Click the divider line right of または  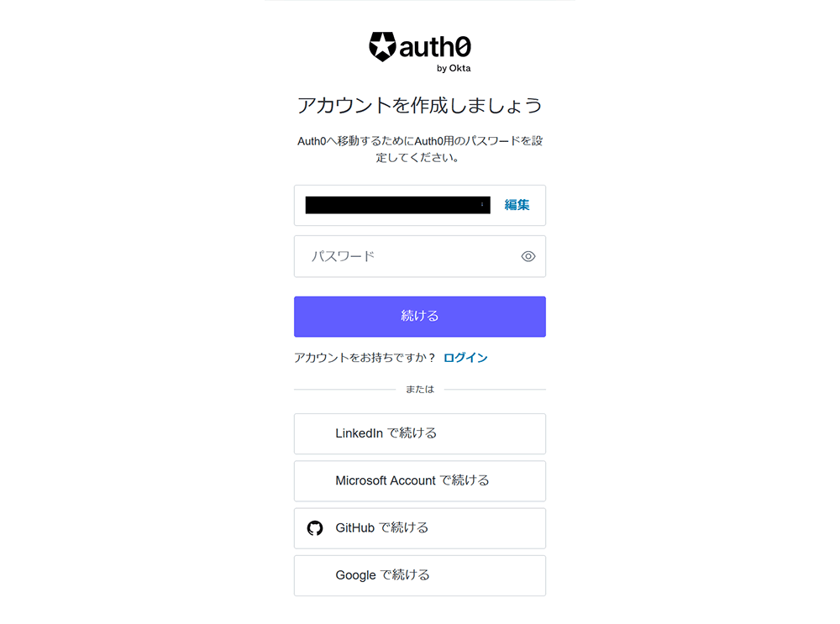[495, 390]
